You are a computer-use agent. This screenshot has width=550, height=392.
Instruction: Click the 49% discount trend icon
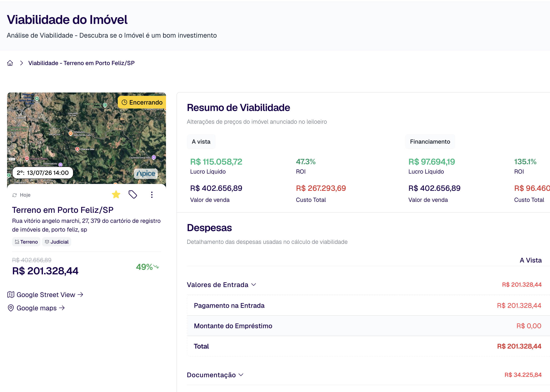coord(156,267)
